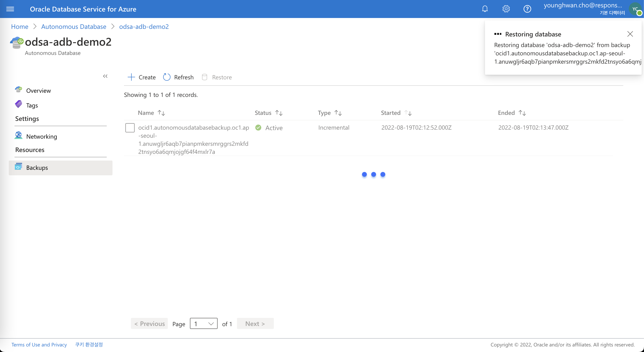The width and height of the screenshot is (644, 352).
Task: Sort the table by Ended column arrows
Action: [523, 113]
